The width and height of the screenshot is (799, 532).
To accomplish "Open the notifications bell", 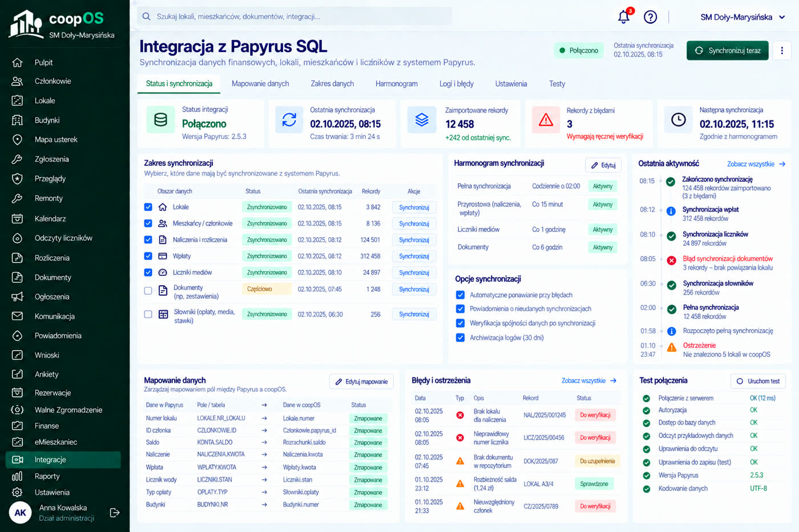I will pos(624,17).
